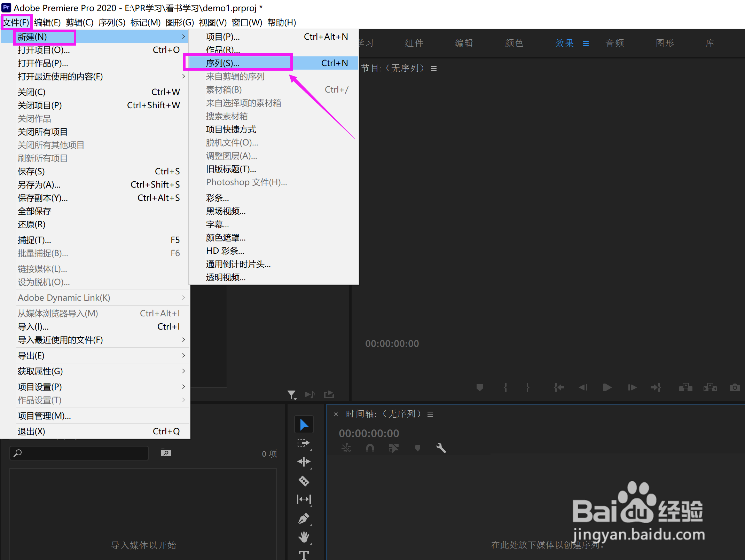Select the Razor tool

coord(304,481)
